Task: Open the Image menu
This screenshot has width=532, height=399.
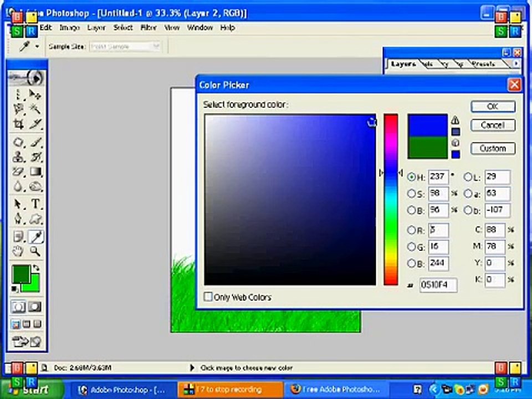Action: [x=70, y=28]
